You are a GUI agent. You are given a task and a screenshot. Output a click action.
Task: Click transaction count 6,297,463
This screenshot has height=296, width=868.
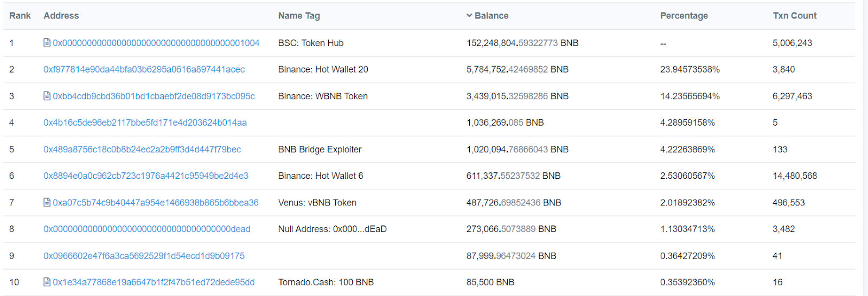coord(793,96)
